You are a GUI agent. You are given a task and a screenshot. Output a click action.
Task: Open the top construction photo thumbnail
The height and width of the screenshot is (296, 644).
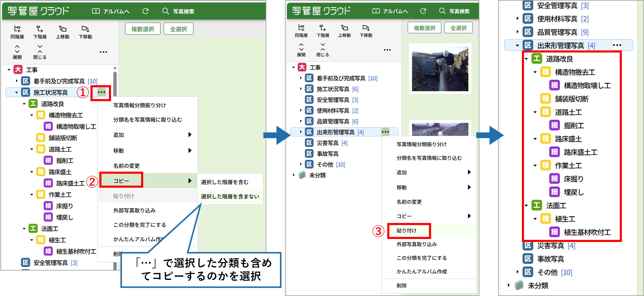440,69
